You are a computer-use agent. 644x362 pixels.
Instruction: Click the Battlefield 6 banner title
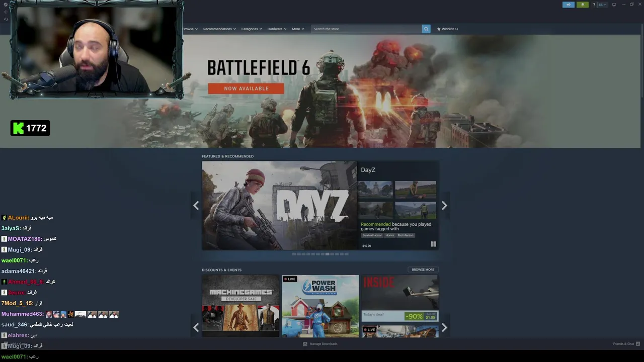pos(259,67)
